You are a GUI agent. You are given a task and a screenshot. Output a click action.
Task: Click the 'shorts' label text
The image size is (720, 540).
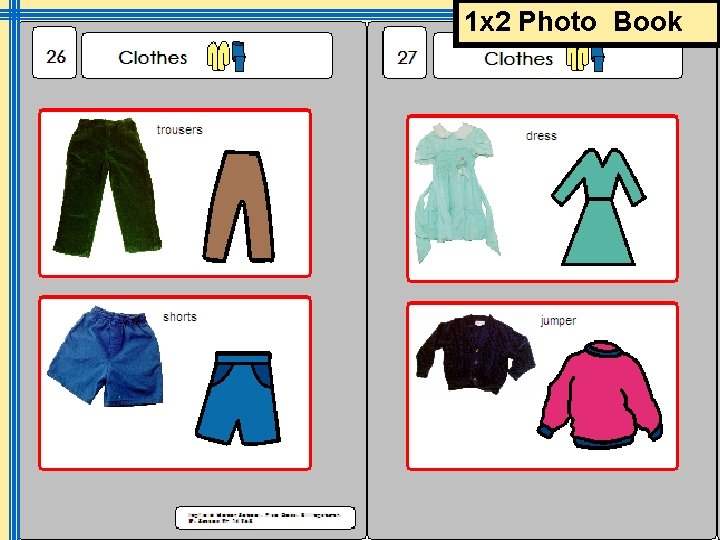click(180, 317)
